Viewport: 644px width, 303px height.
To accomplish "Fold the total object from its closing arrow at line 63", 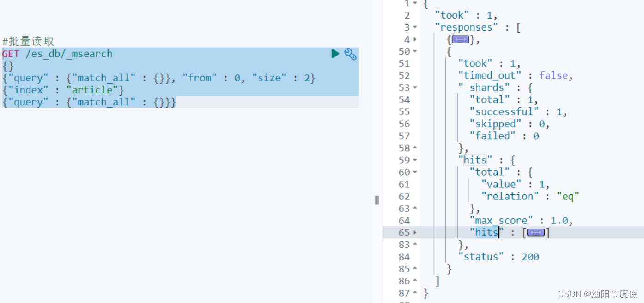I will 415,209.
